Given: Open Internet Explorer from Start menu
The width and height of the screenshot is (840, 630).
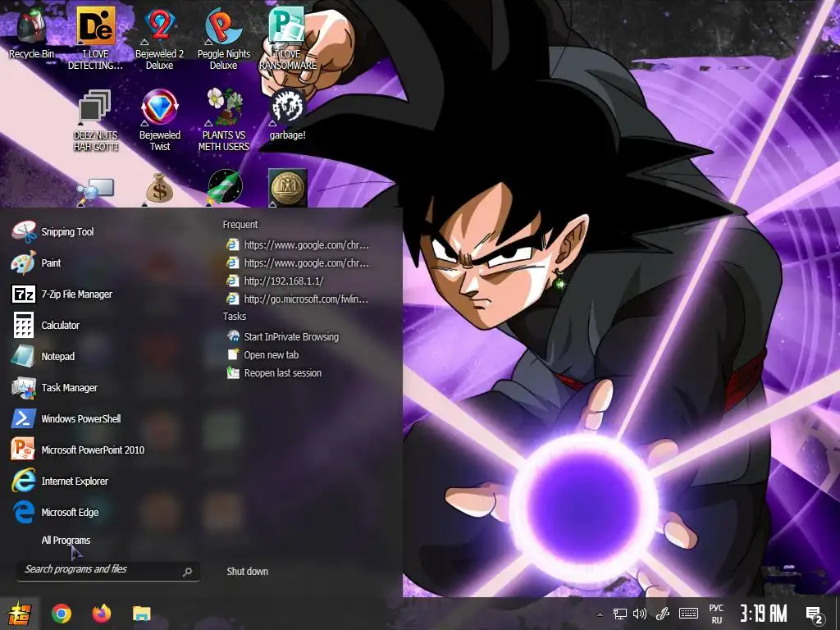Looking at the screenshot, I should click(59, 481).
